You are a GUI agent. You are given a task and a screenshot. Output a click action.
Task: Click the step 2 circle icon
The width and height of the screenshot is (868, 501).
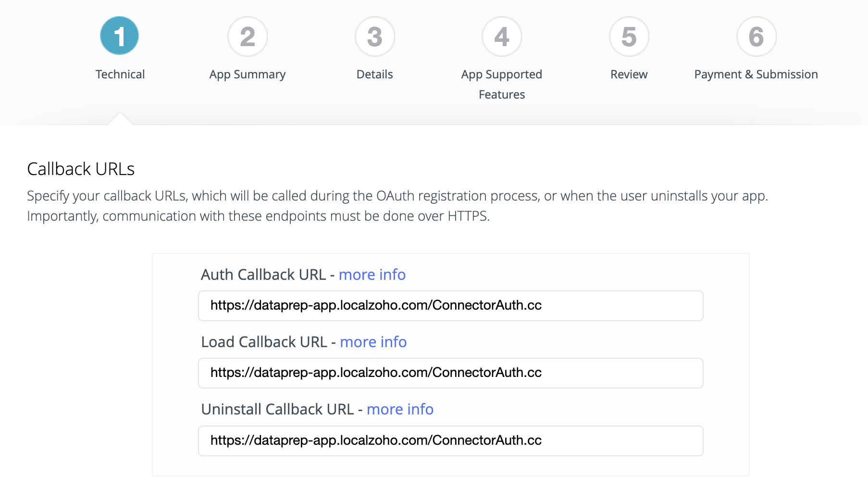pos(248,37)
